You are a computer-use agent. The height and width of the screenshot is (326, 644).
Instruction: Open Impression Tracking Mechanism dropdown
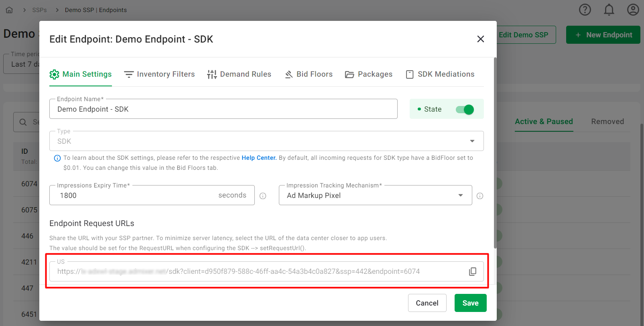pyautogui.click(x=460, y=196)
